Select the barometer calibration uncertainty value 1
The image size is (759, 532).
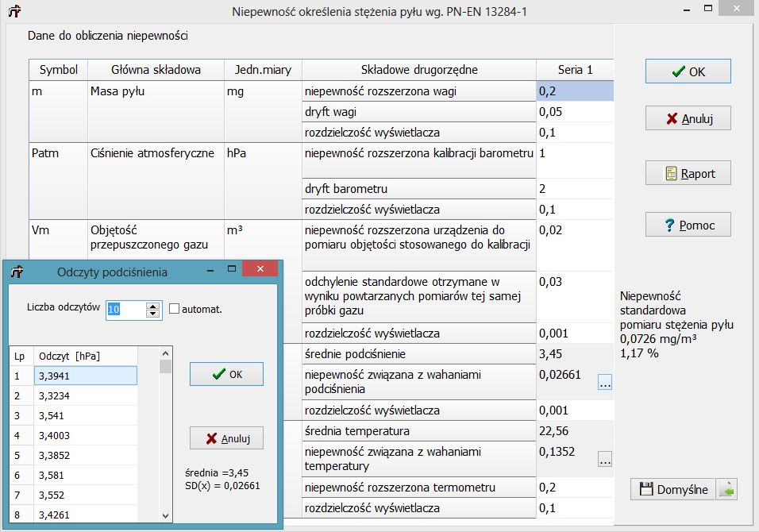[575, 160]
